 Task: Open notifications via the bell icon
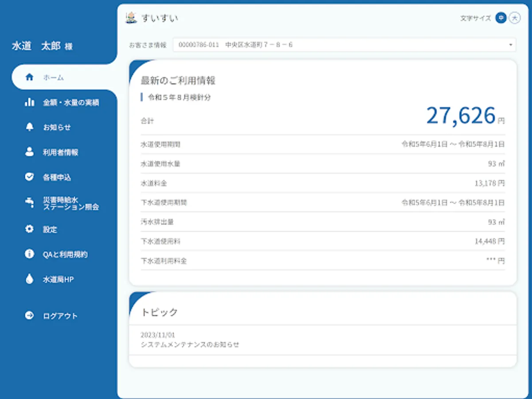[x=29, y=127]
